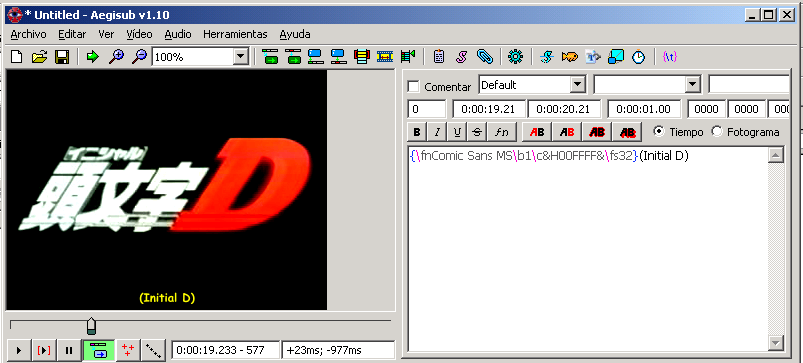Open options with the gear icon

515,57
